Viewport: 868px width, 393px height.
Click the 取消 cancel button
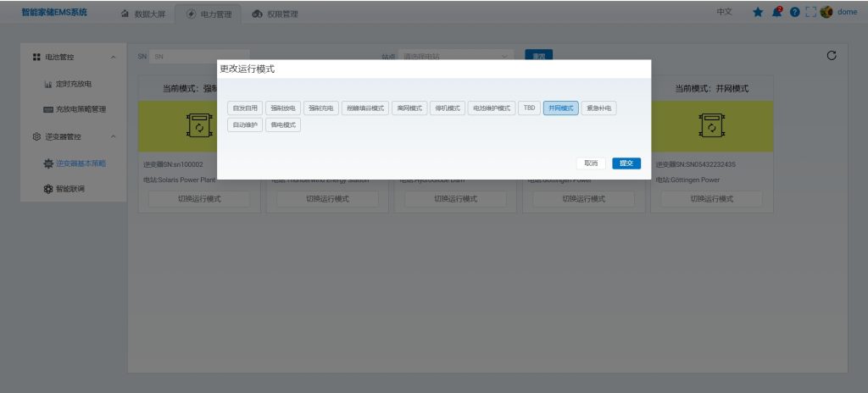591,163
